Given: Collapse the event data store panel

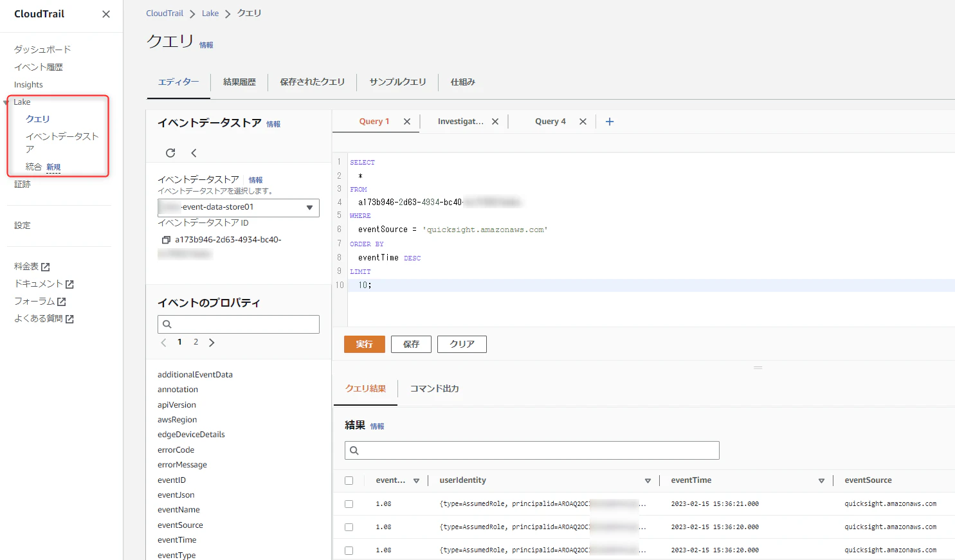Looking at the screenshot, I should [x=194, y=153].
